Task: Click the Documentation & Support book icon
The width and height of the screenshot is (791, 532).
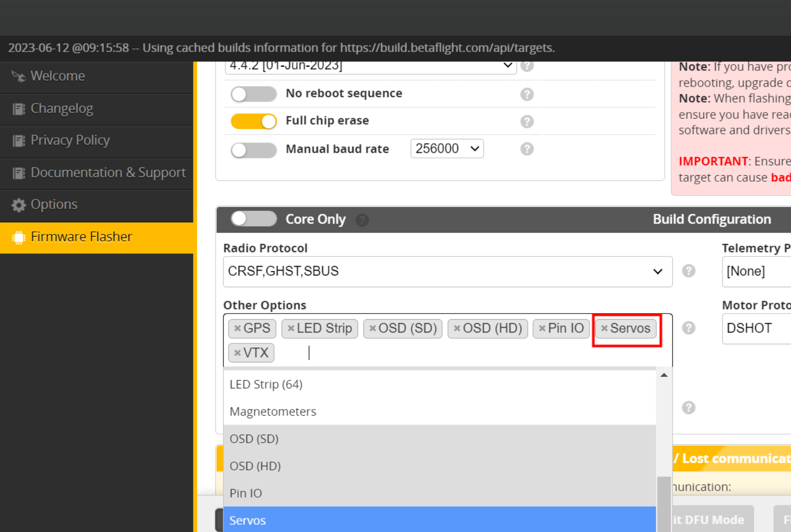Action: click(19, 173)
